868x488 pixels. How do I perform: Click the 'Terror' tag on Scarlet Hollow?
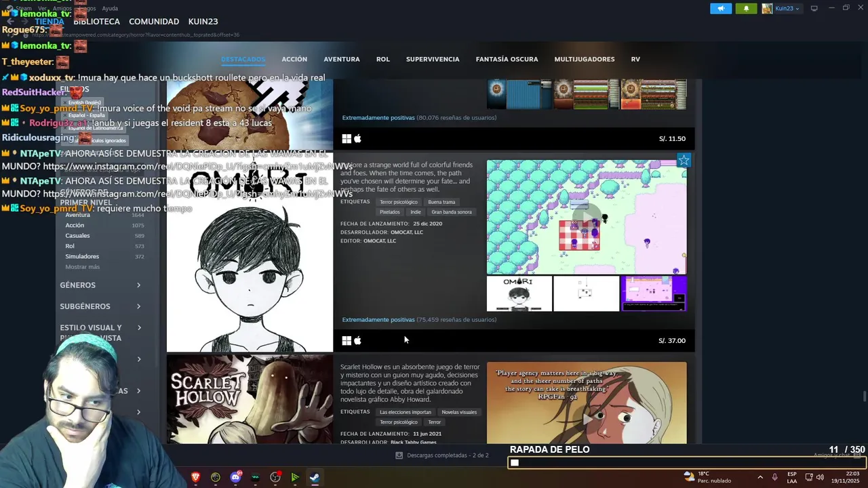click(435, 422)
